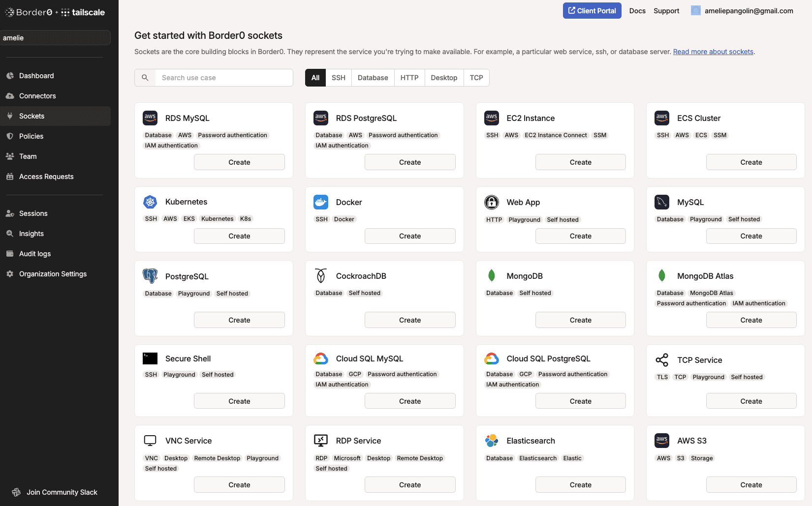Go to Policies in sidebar
This screenshot has height=506, width=812.
pyautogui.click(x=55, y=136)
